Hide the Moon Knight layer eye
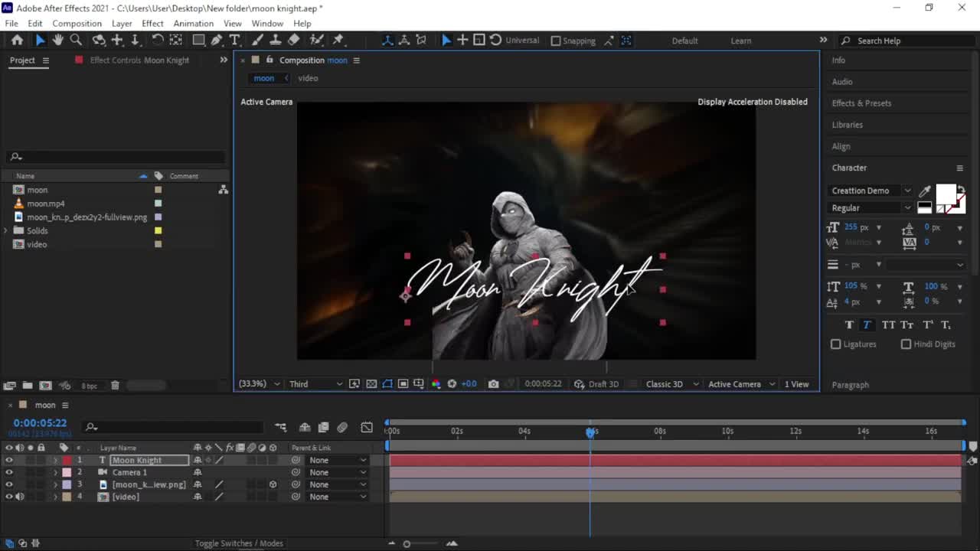The height and width of the screenshot is (551, 980). point(9,460)
